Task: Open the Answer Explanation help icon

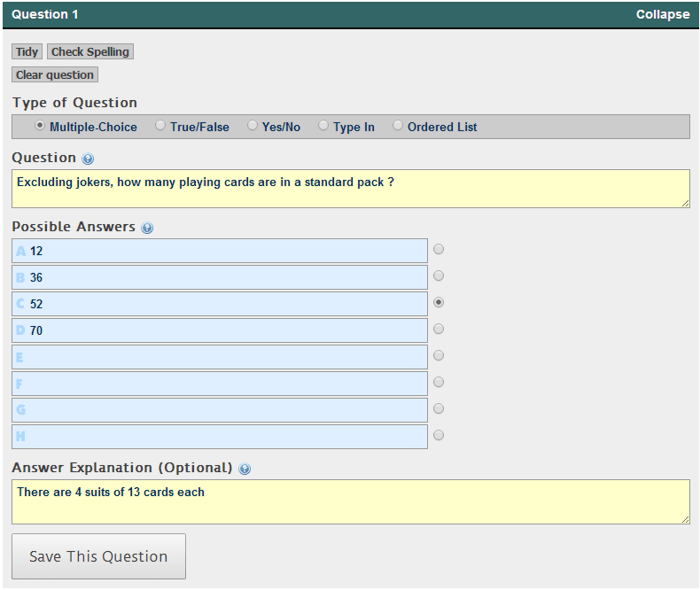Action: pyautogui.click(x=245, y=469)
